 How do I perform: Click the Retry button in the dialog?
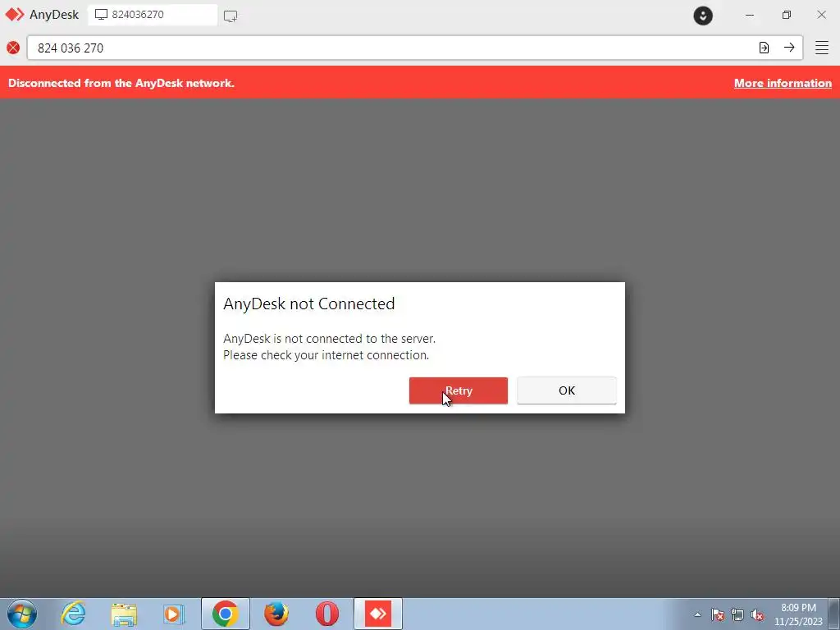[x=458, y=390]
